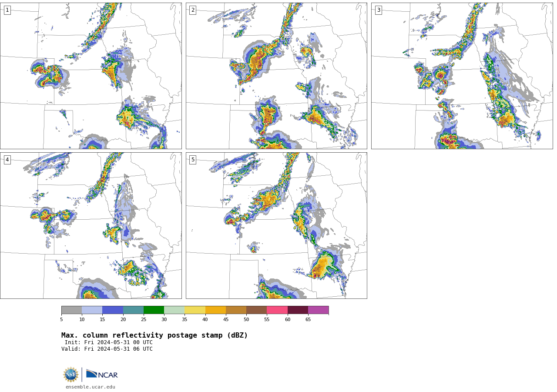
Task: Click the pale green 30-35 dBZ swatch
Action: 174,310
